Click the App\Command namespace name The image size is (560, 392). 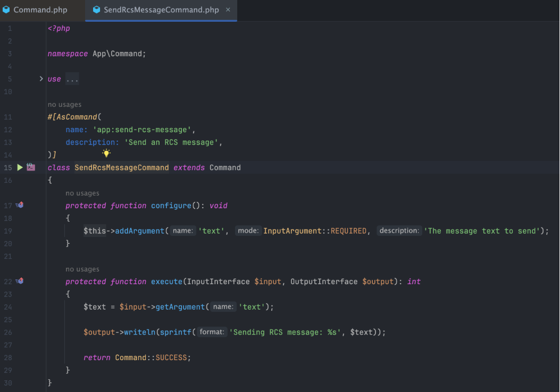tap(117, 54)
